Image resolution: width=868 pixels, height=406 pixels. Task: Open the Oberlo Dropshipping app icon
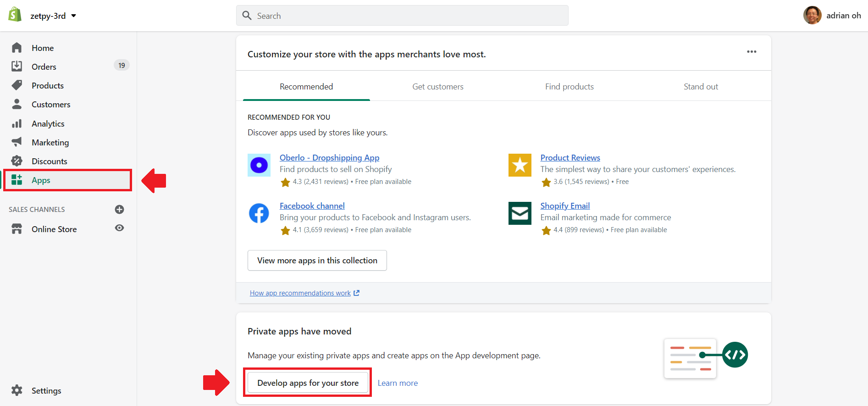pos(259,165)
